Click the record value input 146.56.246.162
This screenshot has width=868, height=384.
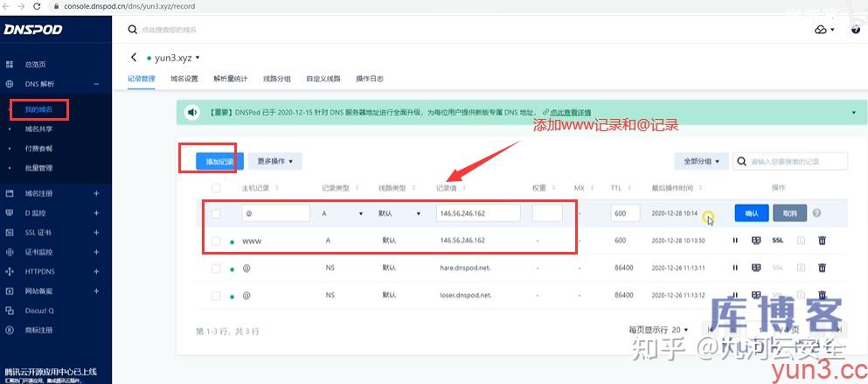pos(478,213)
